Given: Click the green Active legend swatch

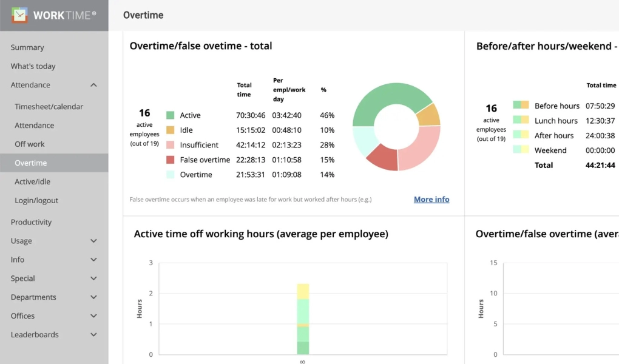Looking at the screenshot, I should point(171,115).
